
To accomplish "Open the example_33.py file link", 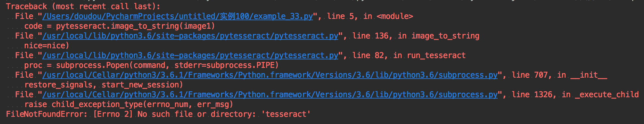I will point(178,16).
